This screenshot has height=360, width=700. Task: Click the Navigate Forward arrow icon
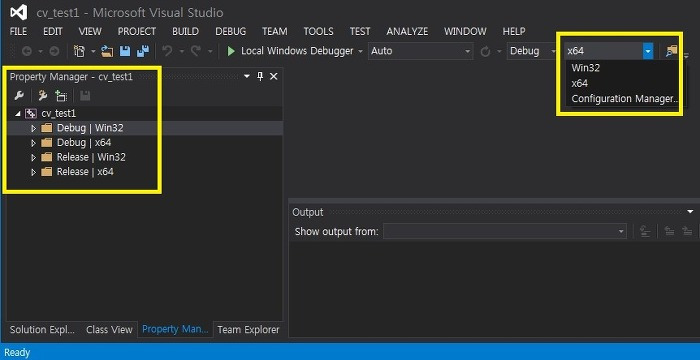tap(54, 51)
